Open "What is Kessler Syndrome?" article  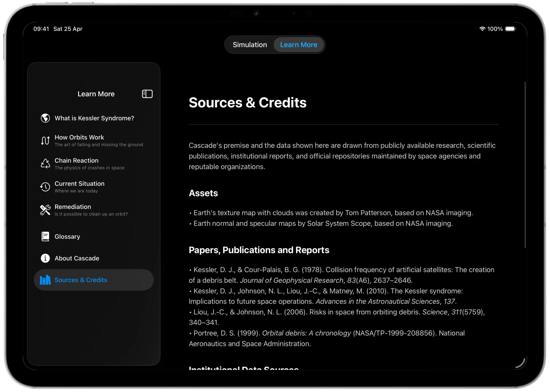pos(94,118)
